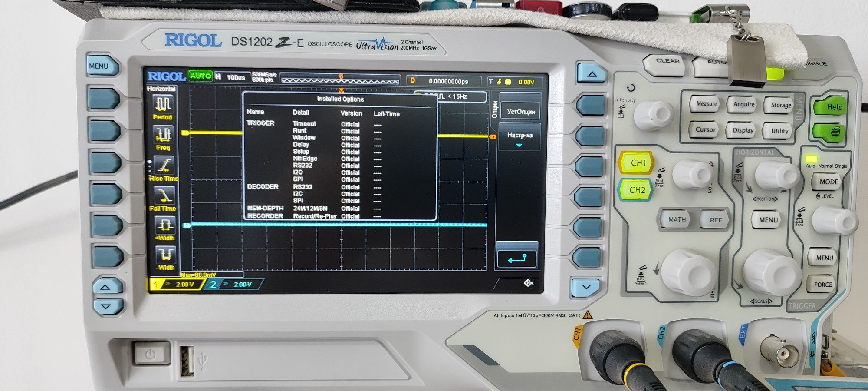Click the softkey beside the Period icon
Image resolution: width=868 pixels, height=391 pixels.
(103, 99)
